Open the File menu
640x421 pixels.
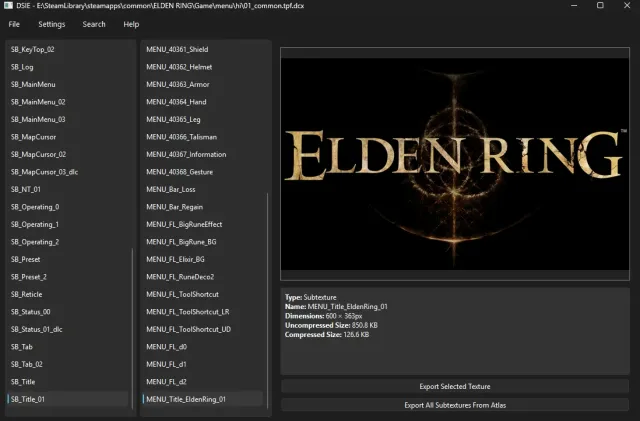coord(14,24)
